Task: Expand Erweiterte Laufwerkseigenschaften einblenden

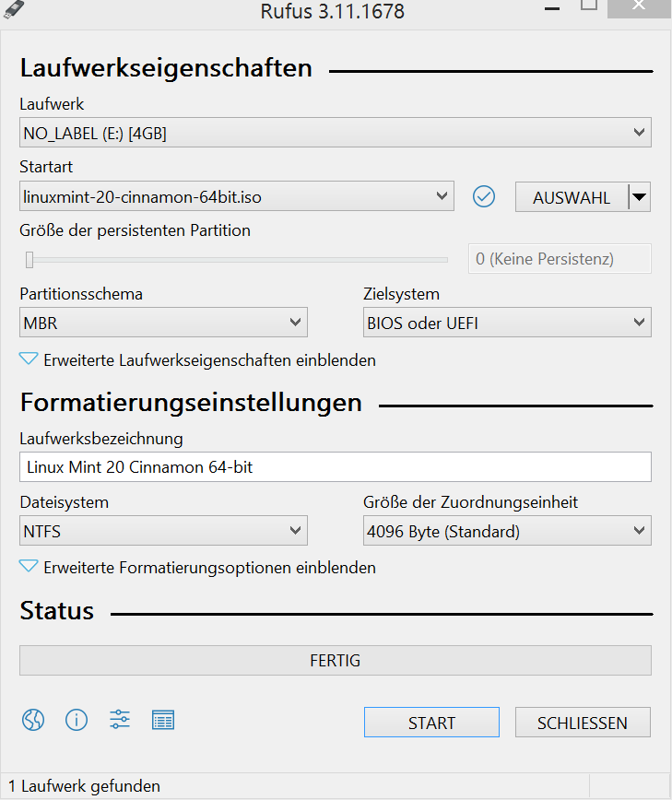Action: pos(197,360)
